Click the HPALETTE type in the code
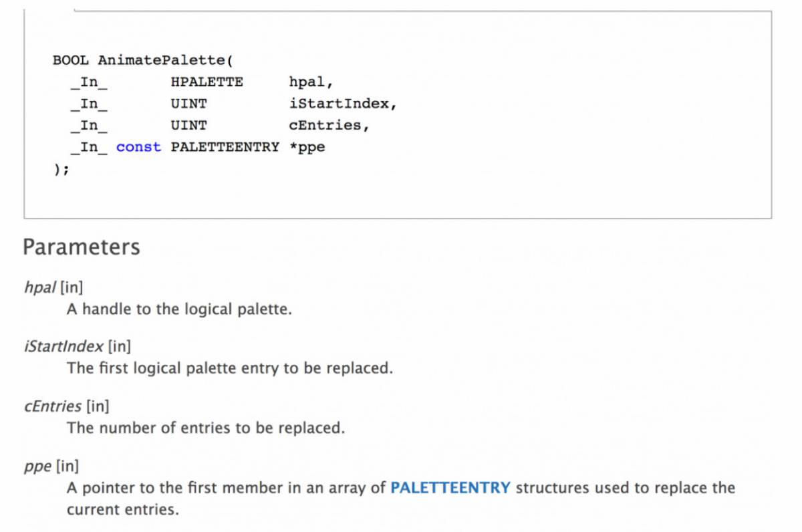Viewport: 802px width, 532px height. 207,82
